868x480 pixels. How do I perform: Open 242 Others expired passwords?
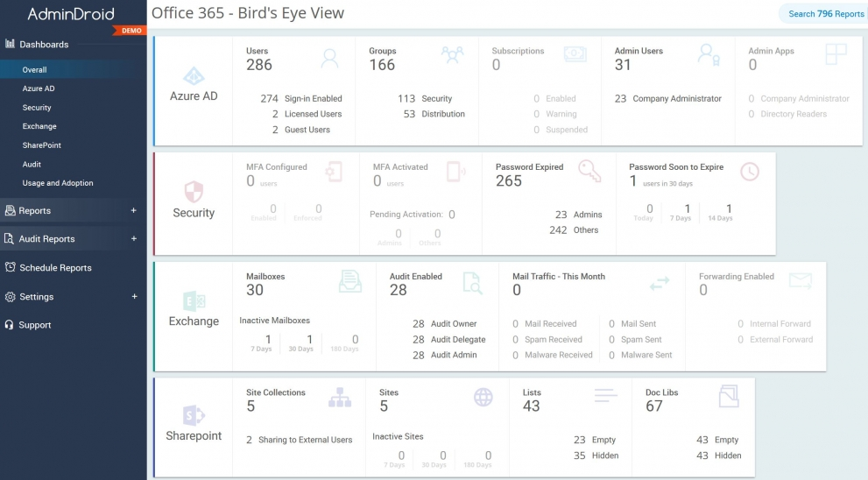(x=574, y=229)
